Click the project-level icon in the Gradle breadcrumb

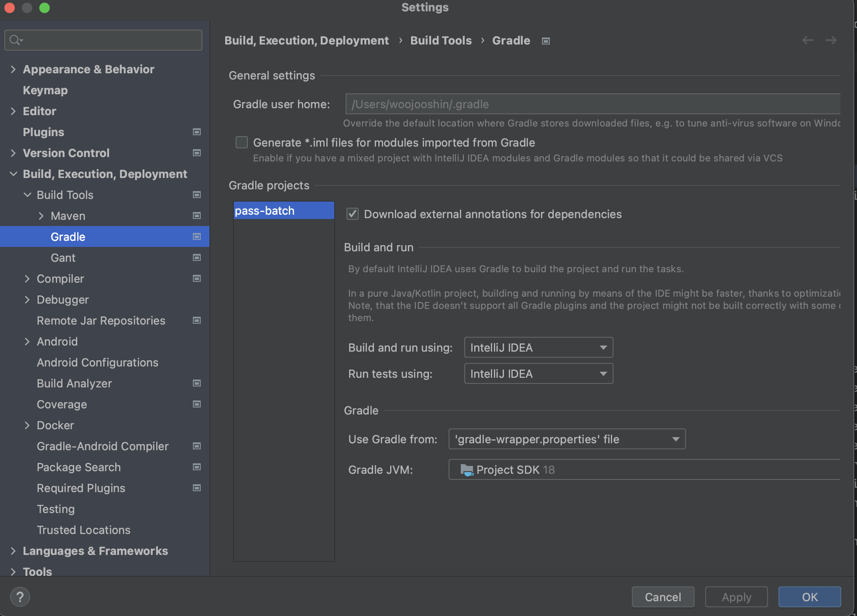(545, 41)
